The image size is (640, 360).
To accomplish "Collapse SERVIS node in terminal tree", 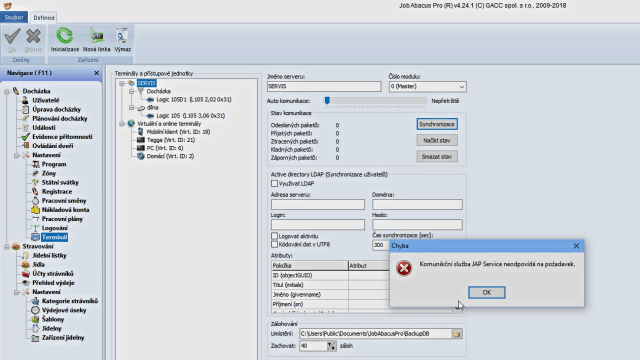I will (x=122, y=83).
